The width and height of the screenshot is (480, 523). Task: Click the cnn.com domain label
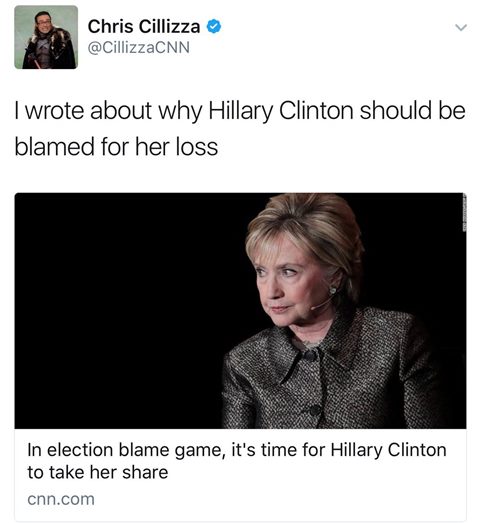[x=61, y=499]
